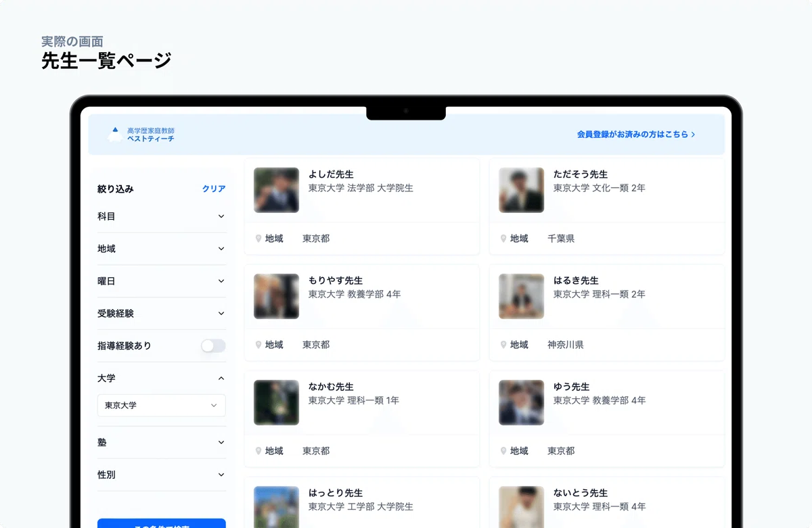This screenshot has height=528, width=812.
Task: Open the 東京大学 university dropdown
Action: coord(161,406)
